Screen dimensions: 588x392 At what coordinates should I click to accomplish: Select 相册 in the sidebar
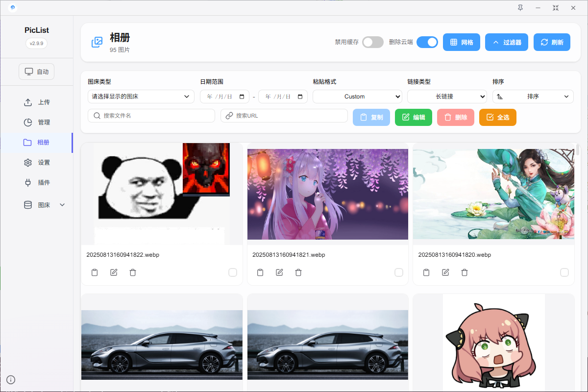pyautogui.click(x=37, y=143)
